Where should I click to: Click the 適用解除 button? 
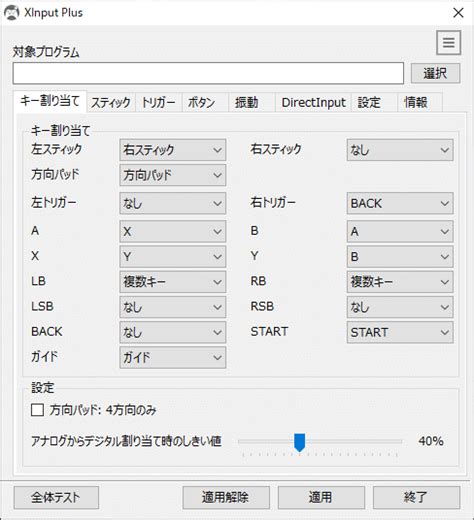click(226, 498)
